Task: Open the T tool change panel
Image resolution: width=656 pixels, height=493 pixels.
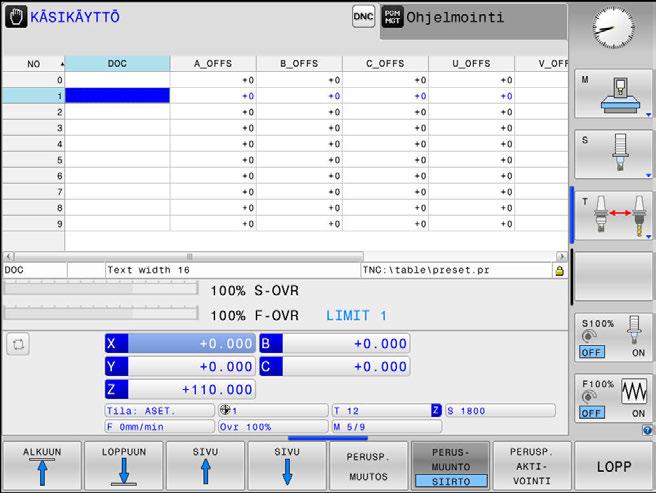Action: [x=613, y=216]
